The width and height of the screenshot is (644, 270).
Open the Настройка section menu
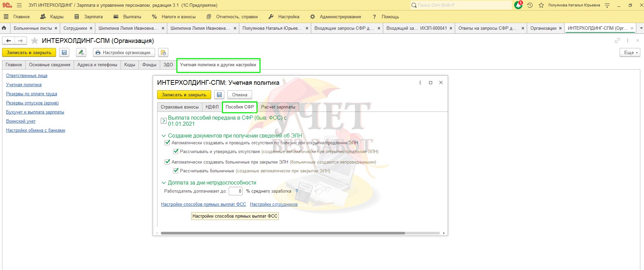pos(284,17)
